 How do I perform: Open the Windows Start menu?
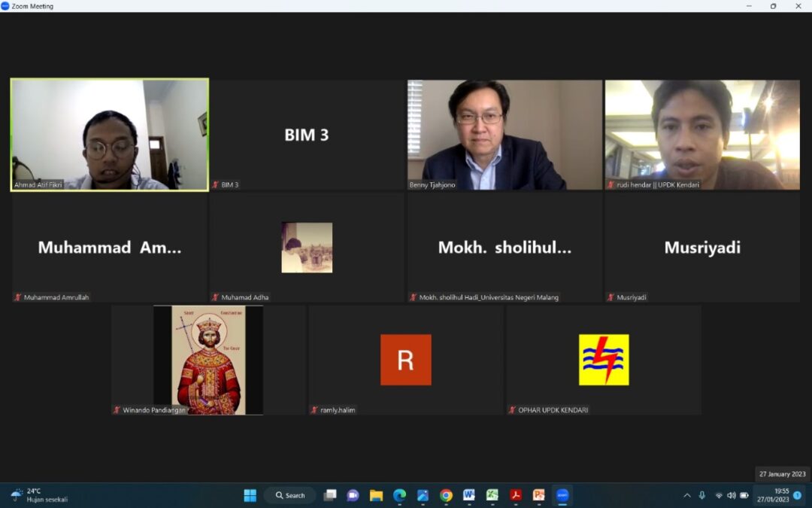tap(250, 495)
